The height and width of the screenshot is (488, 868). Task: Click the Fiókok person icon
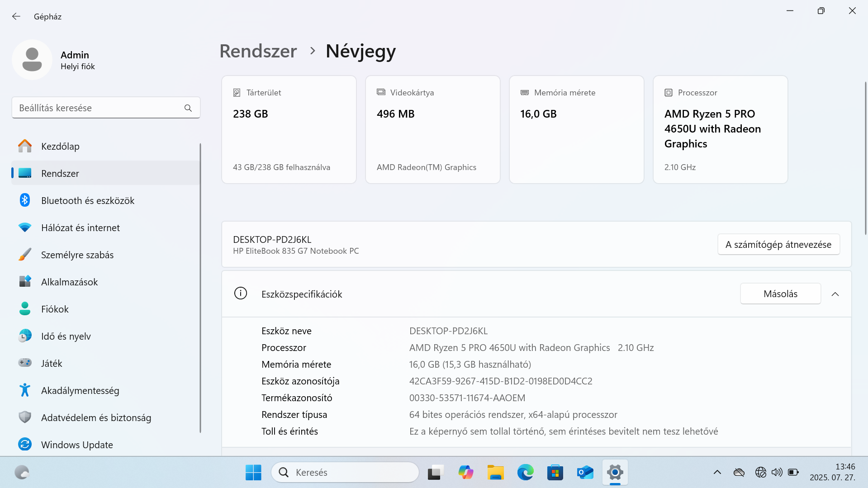pos(25,309)
